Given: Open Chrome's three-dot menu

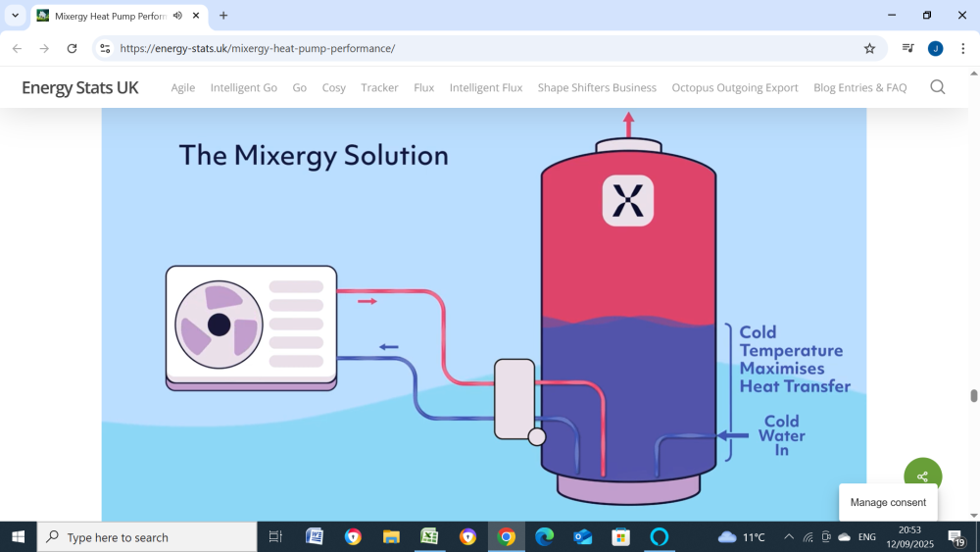Looking at the screenshot, I should [x=963, y=48].
